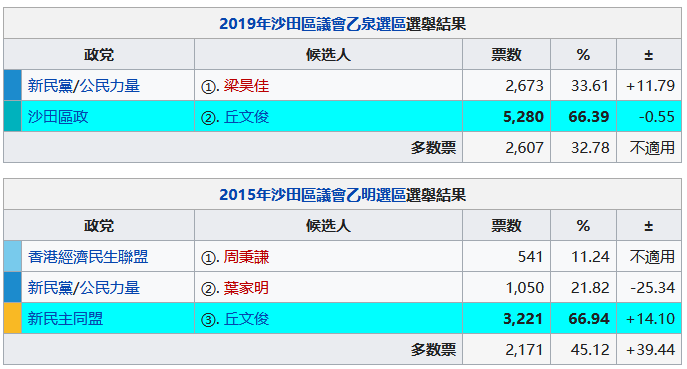Open 2019年沙田區議會乙泉選區選舉結果 title link

pyautogui.click(x=342, y=24)
